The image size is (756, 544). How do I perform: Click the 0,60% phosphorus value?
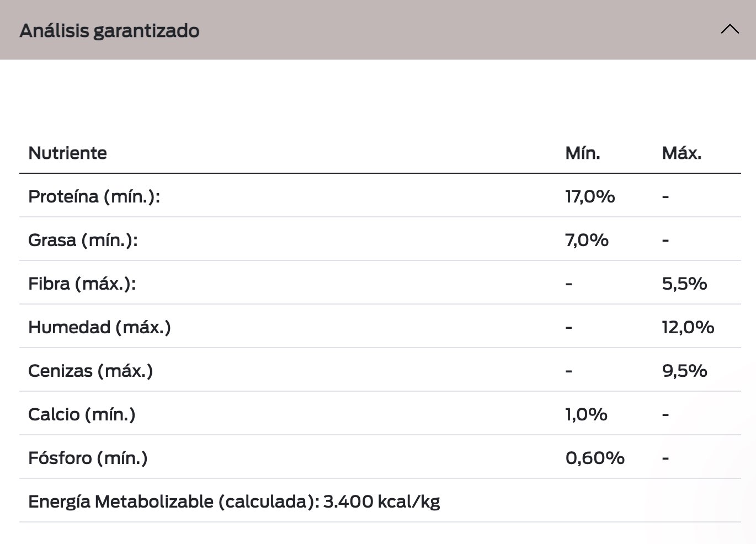click(x=595, y=458)
